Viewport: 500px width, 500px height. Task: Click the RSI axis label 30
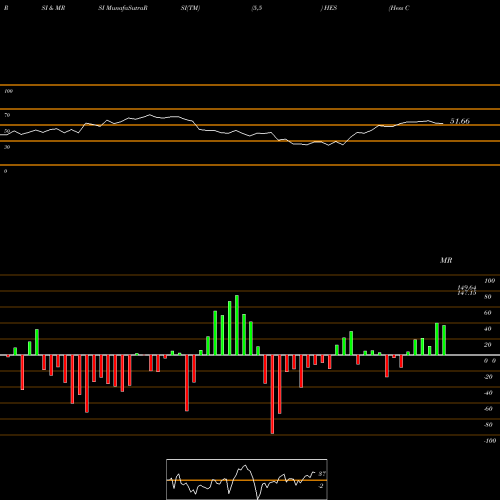tap(7, 147)
